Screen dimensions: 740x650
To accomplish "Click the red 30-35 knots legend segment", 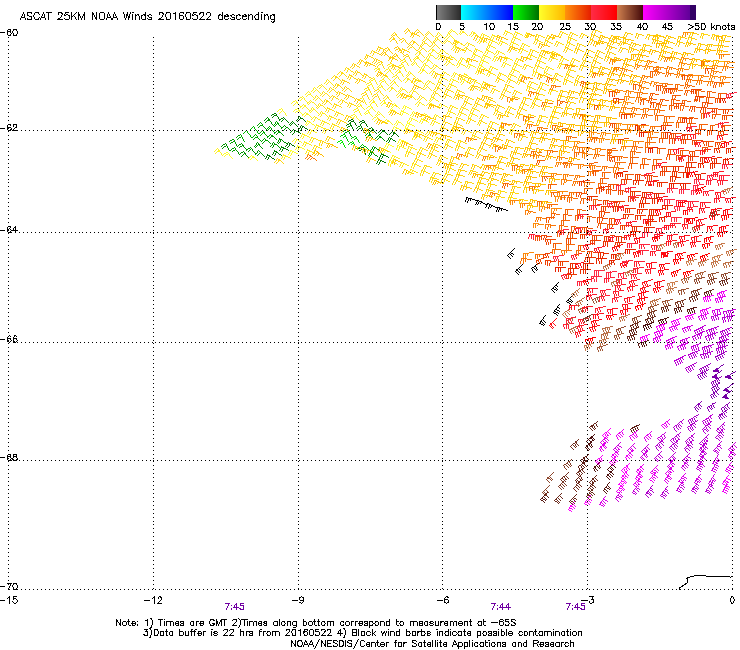I will point(604,12).
